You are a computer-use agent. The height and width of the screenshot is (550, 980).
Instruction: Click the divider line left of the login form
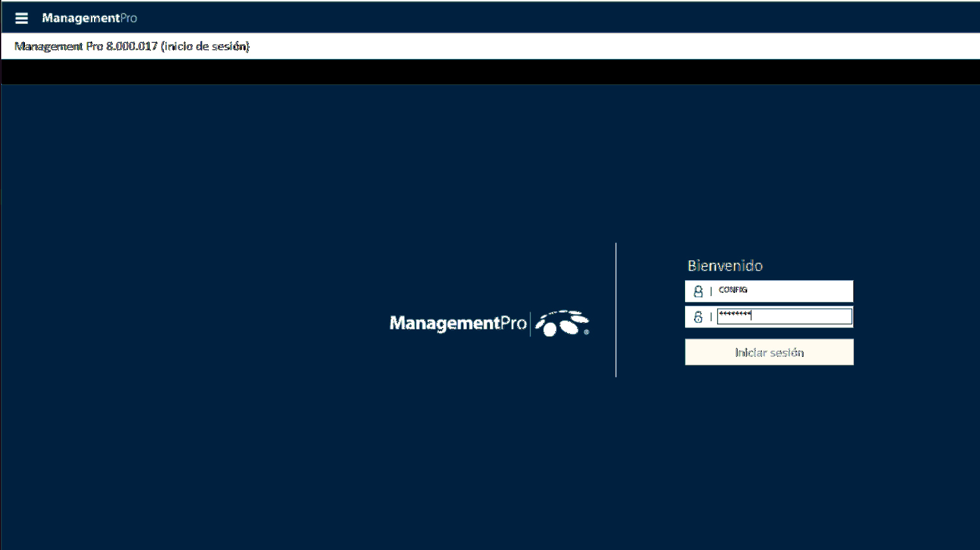(x=616, y=310)
